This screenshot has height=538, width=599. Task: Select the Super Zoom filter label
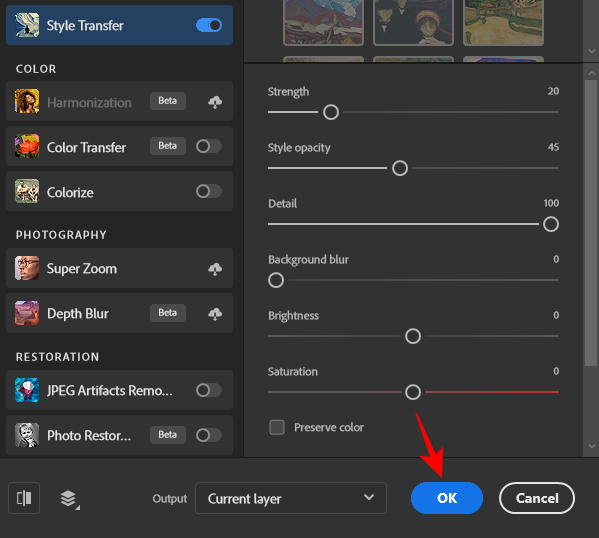[x=82, y=269]
